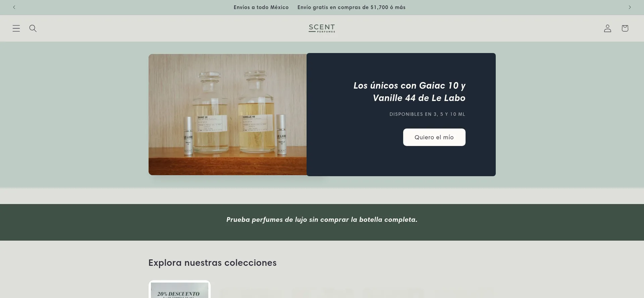Open the Le Labo bottles banner image

click(x=228, y=114)
